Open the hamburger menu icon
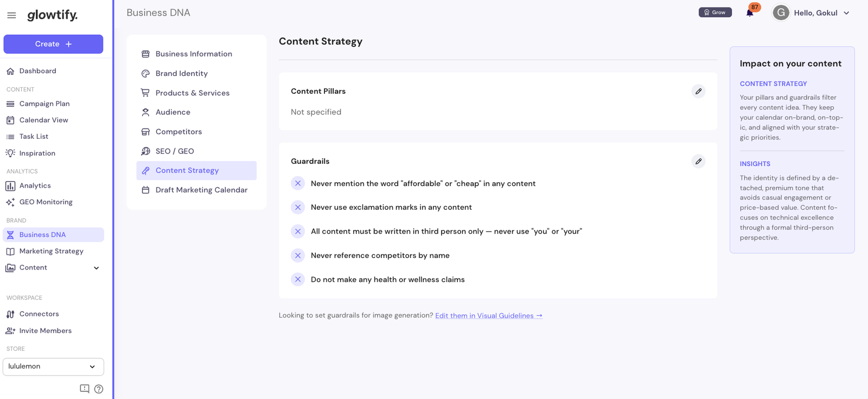The width and height of the screenshot is (868, 399). 11,15
